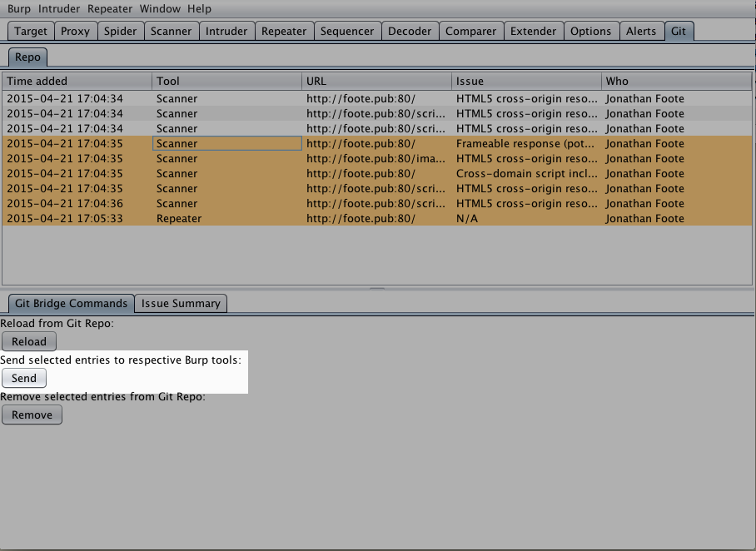Switch to the Target tab

coord(31,31)
